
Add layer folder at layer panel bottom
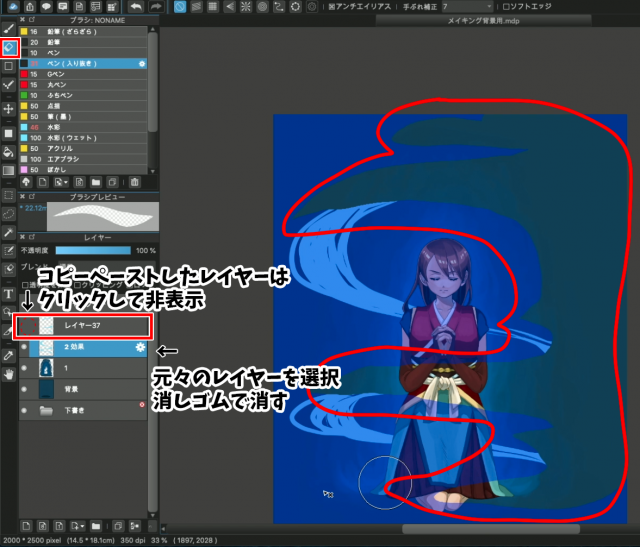[x=96, y=526]
